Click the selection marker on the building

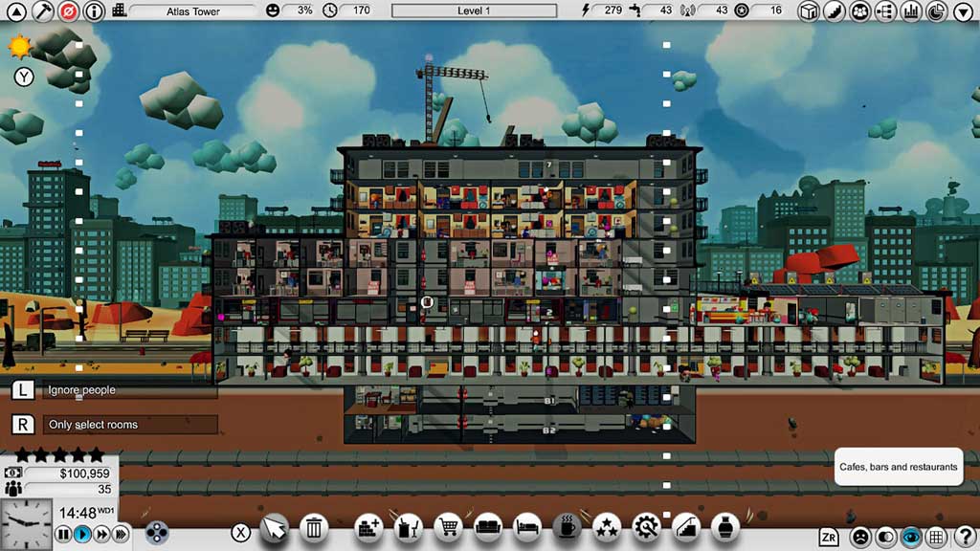pos(427,302)
